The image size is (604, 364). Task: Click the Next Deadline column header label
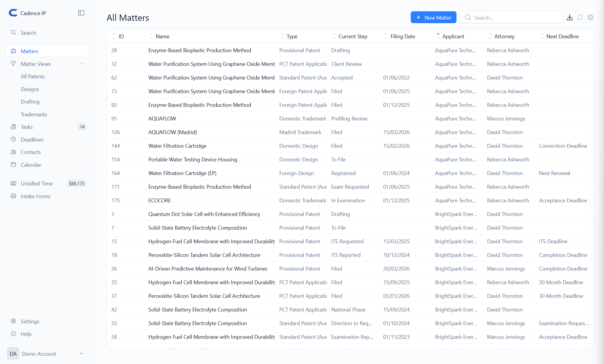(x=562, y=36)
